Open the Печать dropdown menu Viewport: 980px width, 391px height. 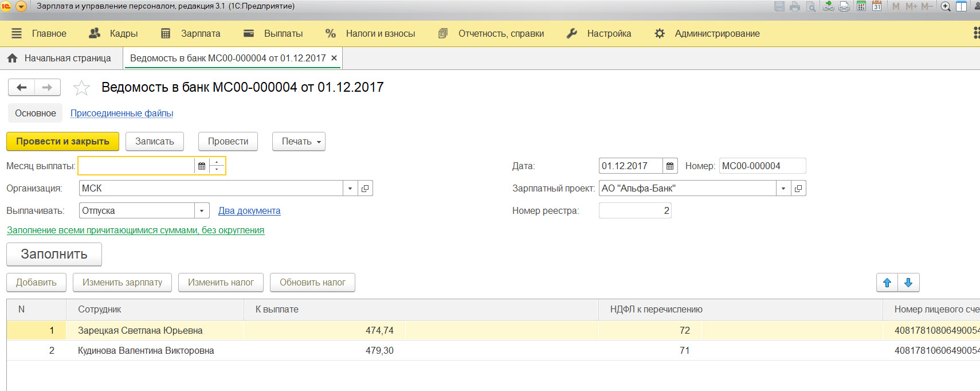(299, 142)
